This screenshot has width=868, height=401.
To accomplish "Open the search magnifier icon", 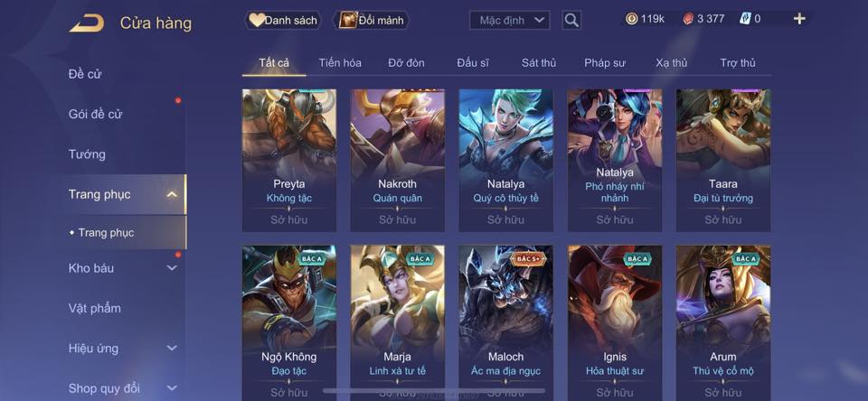I will 571,21.
